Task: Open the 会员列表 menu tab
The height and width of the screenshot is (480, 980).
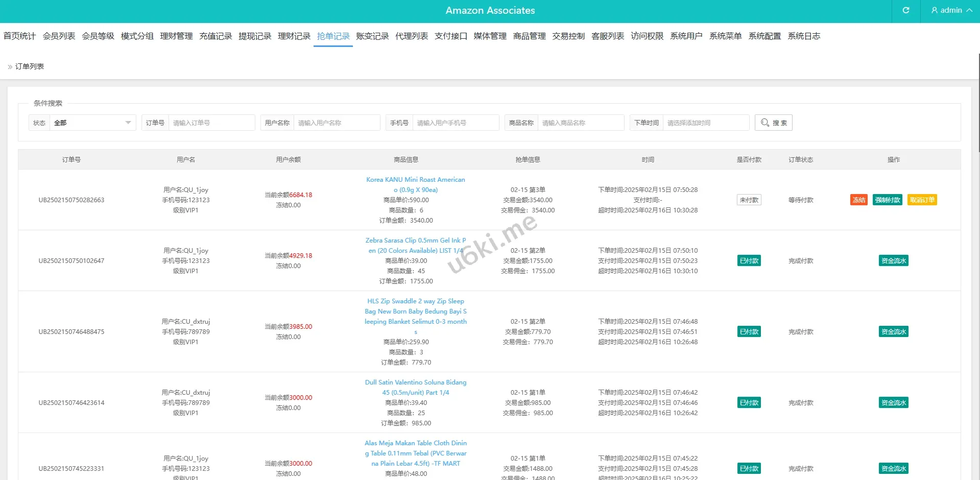Action: (59, 36)
